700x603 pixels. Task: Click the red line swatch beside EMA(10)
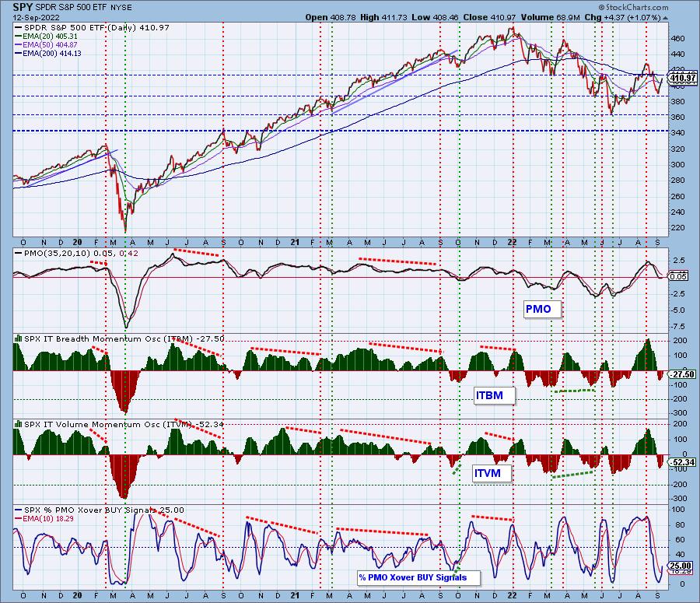coord(19,518)
